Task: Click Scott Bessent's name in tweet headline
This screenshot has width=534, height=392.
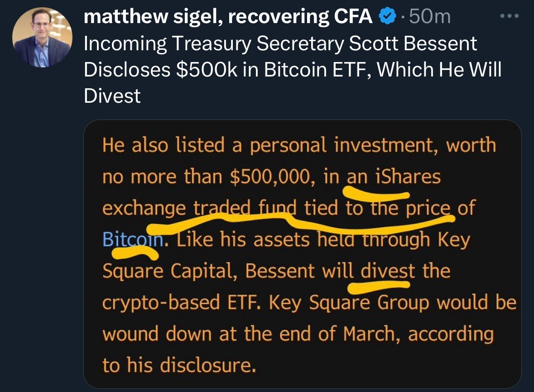Action: 412,44
